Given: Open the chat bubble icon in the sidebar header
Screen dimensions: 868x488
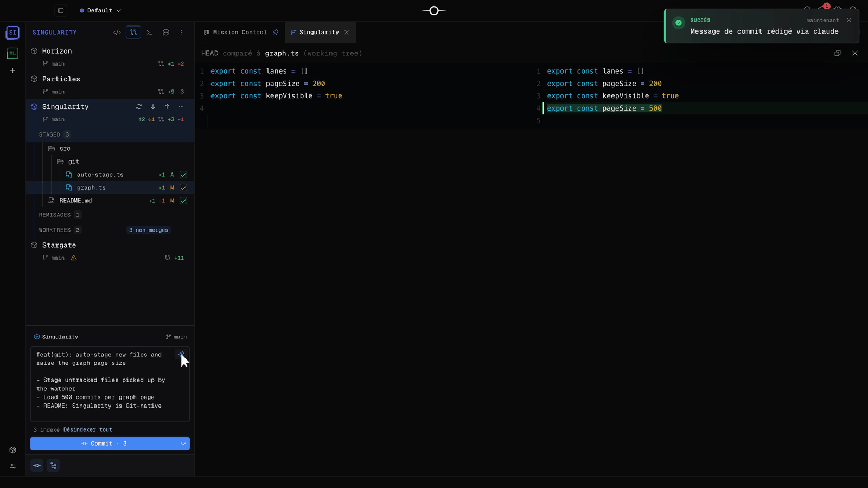Looking at the screenshot, I should coord(166,33).
